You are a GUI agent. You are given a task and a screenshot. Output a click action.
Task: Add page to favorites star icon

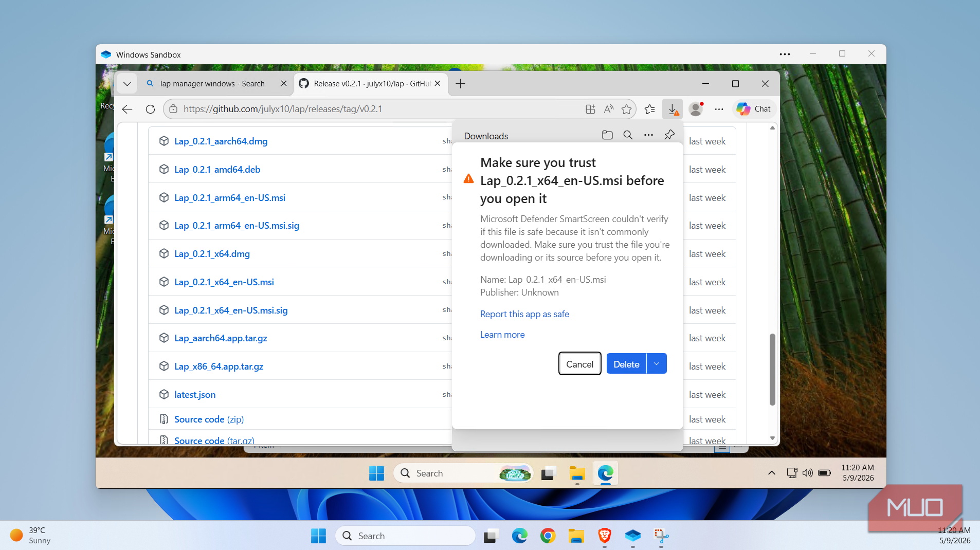point(626,109)
